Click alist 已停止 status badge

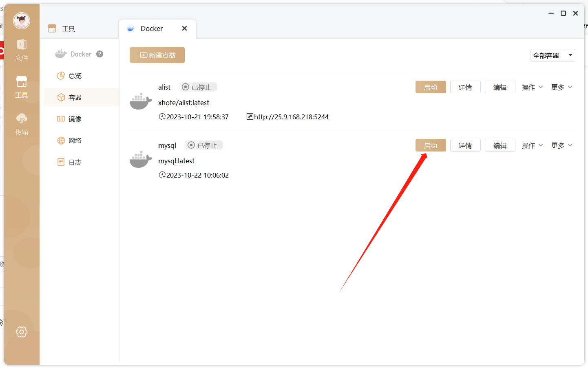point(198,87)
